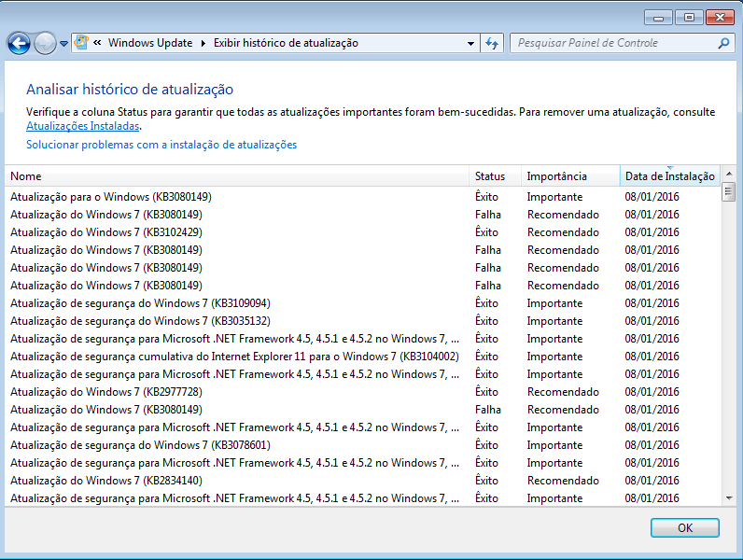Click the Êxito status of KB3102429 row
743x560 pixels.
pyautogui.click(x=486, y=231)
